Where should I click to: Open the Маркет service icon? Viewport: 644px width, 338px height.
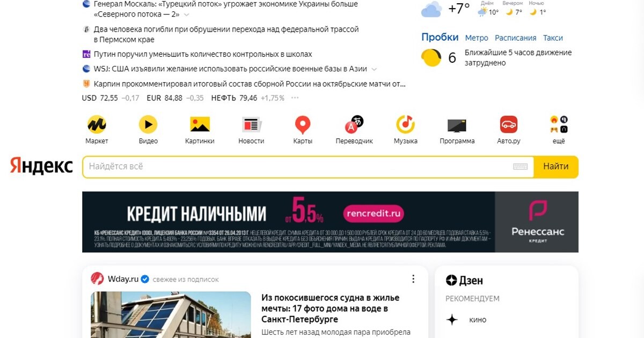pyautogui.click(x=97, y=125)
